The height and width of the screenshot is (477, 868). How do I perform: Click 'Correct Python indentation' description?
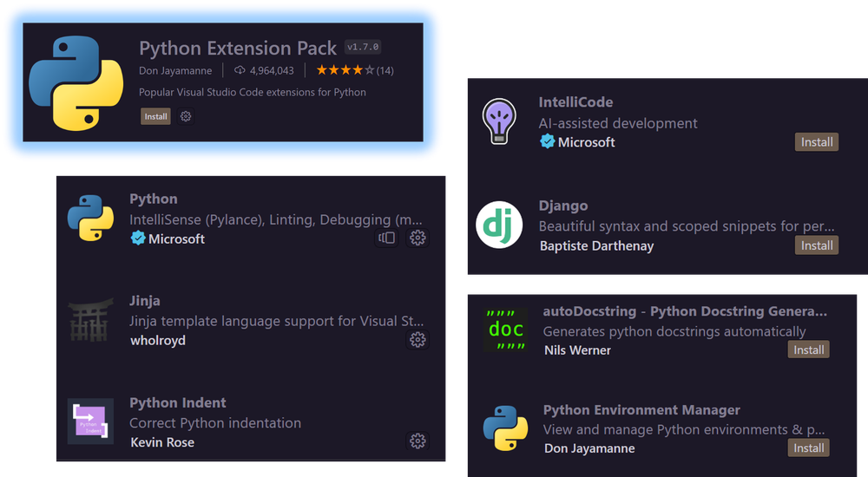pos(215,422)
